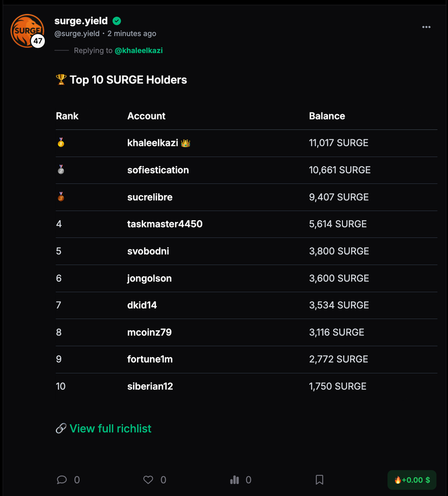Click surge.yield display name
Screen dimensions: 448x496
(x=81, y=21)
